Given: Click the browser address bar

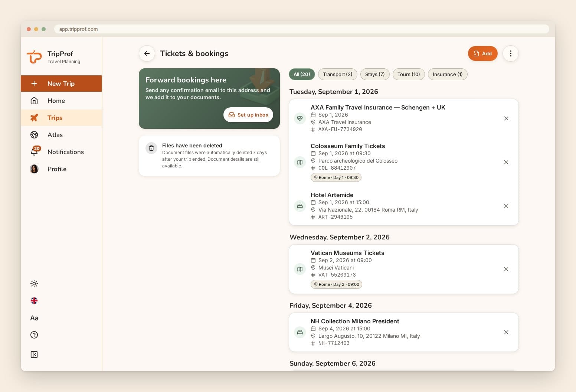Looking at the screenshot, I should coord(301,29).
